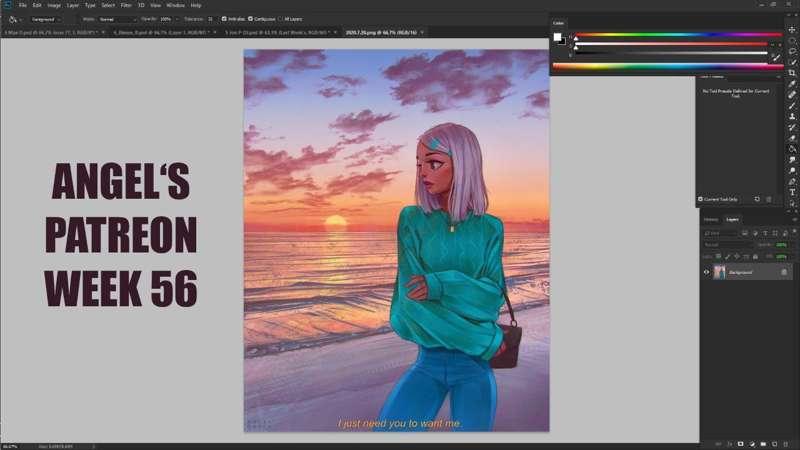The width and height of the screenshot is (800, 450).
Task: Select the History Brush tool
Action: tap(792, 128)
